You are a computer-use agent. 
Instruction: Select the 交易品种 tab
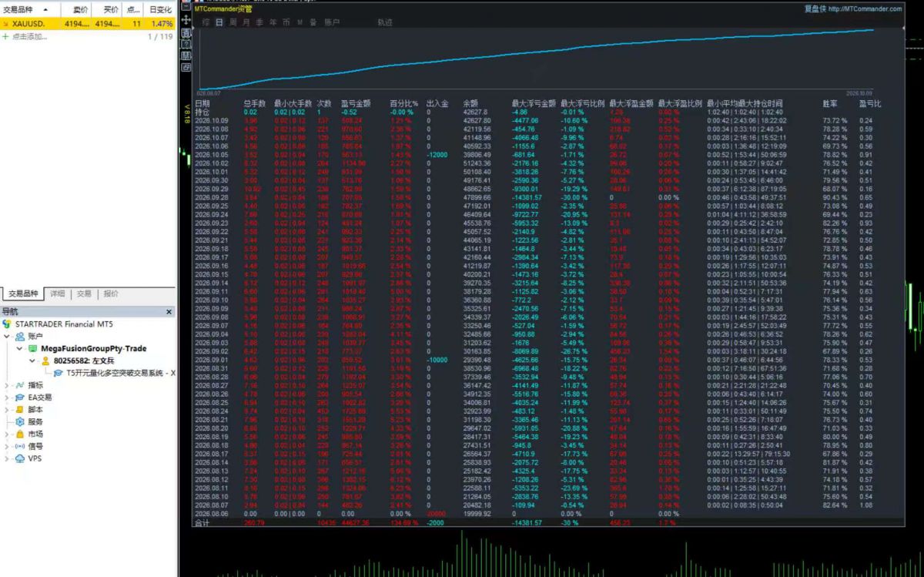pos(23,294)
